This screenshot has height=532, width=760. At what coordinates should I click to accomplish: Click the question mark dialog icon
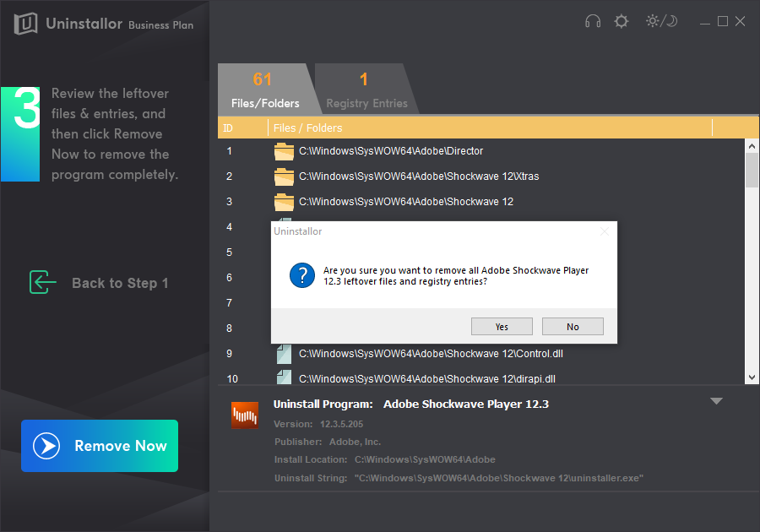(x=302, y=275)
